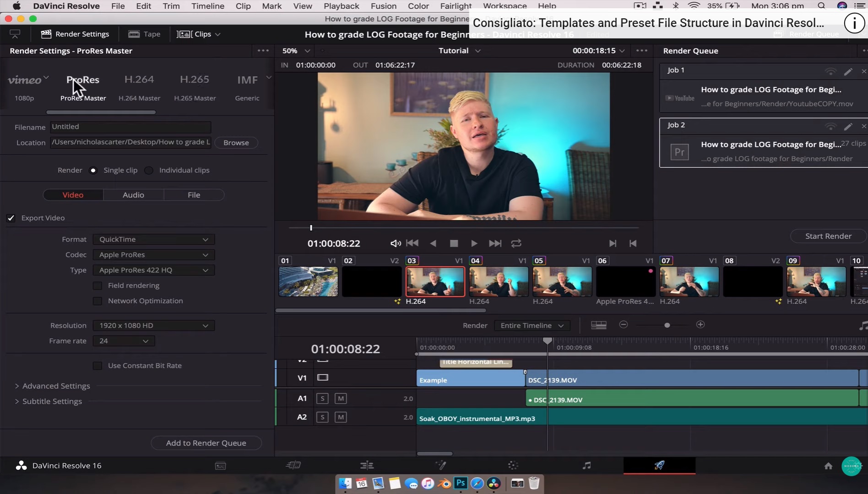
Task: Play in reverse in the viewer
Action: pyautogui.click(x=433, y=243)
